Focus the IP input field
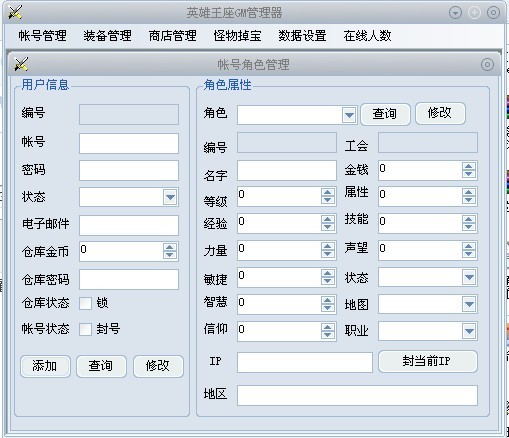The height and width of the screenshot is (438, 509). point(305,362)
